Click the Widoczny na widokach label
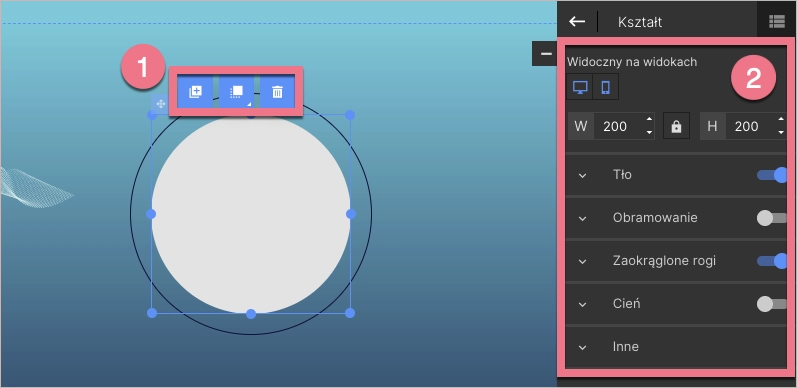 632,62
